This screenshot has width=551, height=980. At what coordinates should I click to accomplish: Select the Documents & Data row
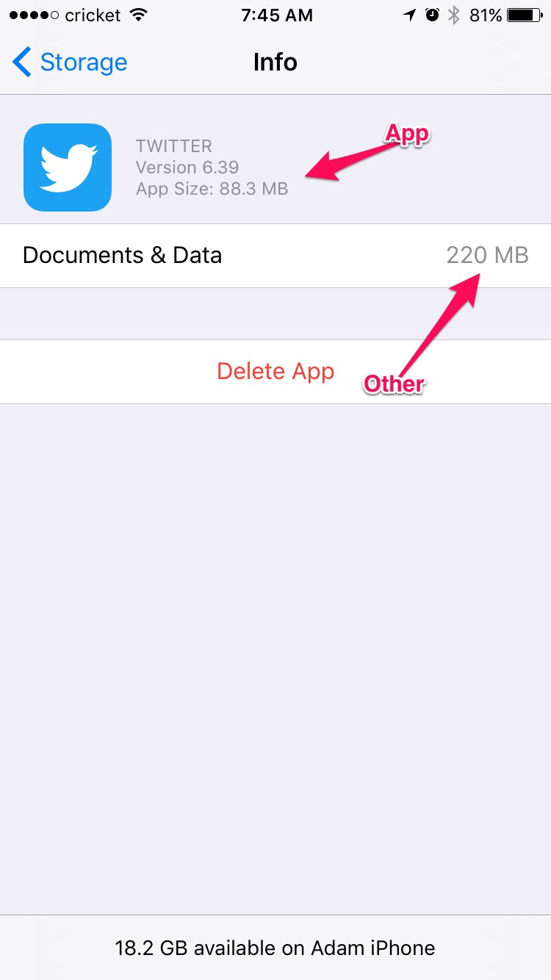point(275,256)
